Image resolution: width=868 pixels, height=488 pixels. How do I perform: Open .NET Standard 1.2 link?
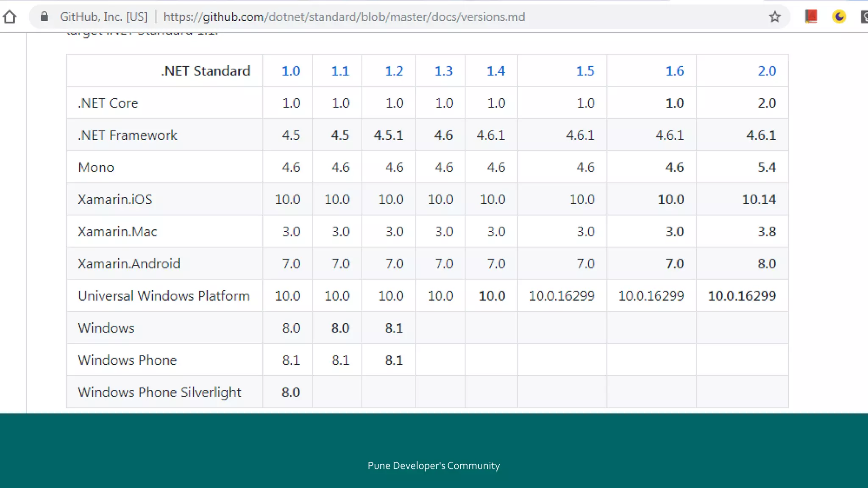tap(394, 71)
